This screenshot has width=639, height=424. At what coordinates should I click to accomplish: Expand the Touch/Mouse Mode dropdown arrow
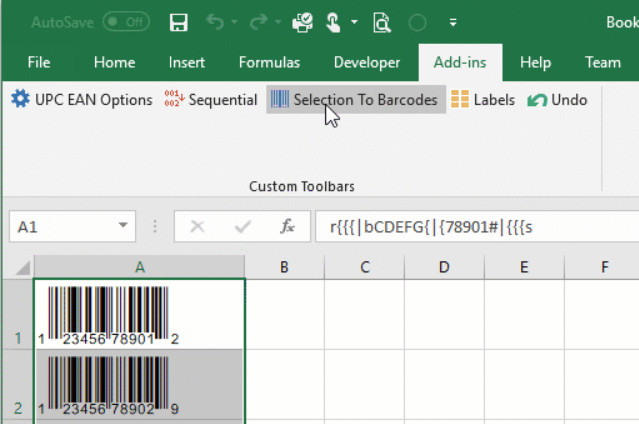354,22
